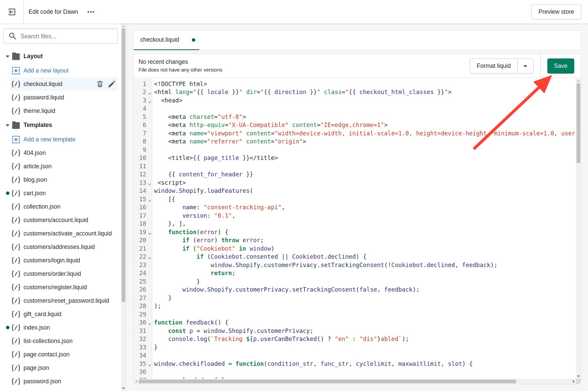Click the Add a new layout icon

click(16, 71)
